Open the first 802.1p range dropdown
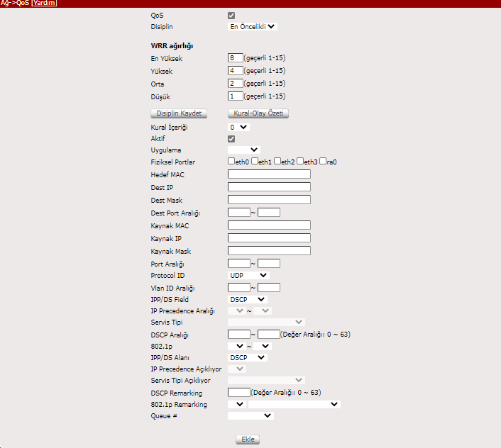 click(x=237, y=346)
